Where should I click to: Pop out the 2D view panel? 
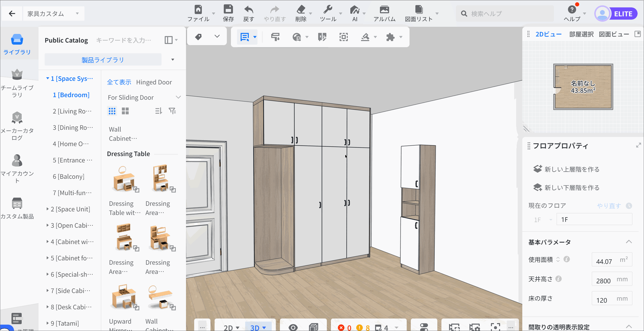(638, 34)
